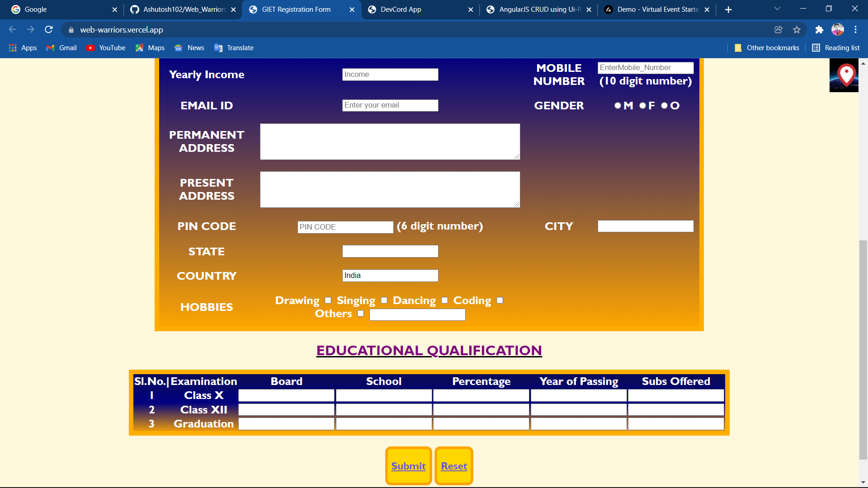The height and width of the screenshot is (488, 868).
Task: Reload the page with the refresh icon
Action: [49, 30]
